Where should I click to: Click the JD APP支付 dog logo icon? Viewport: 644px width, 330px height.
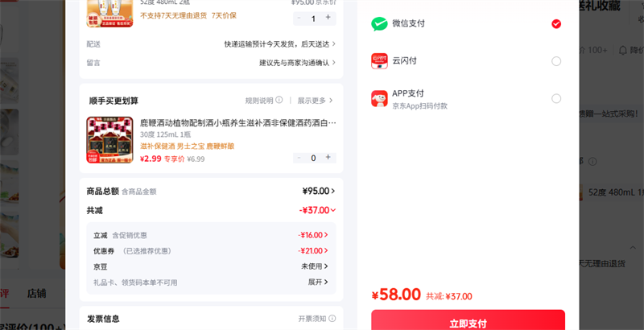click(379, 99)
